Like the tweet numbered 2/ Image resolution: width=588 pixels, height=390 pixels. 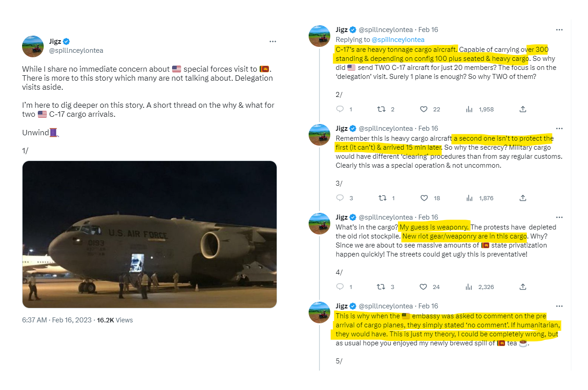click(424, 109)
